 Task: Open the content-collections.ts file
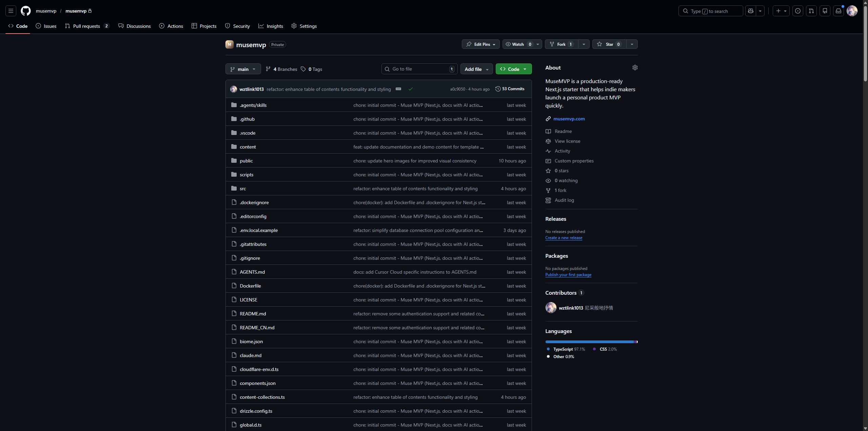pos(262,397)
